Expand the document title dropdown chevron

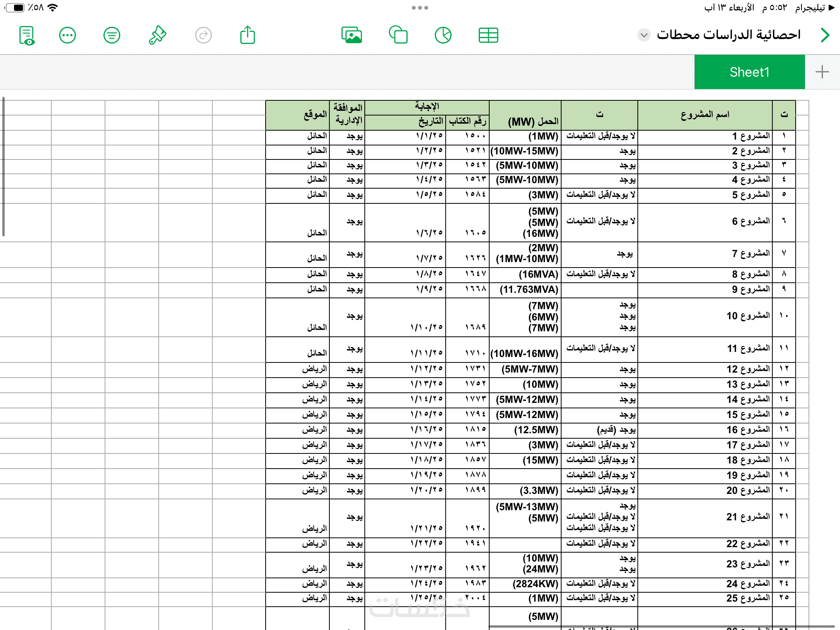click(644, 35)
